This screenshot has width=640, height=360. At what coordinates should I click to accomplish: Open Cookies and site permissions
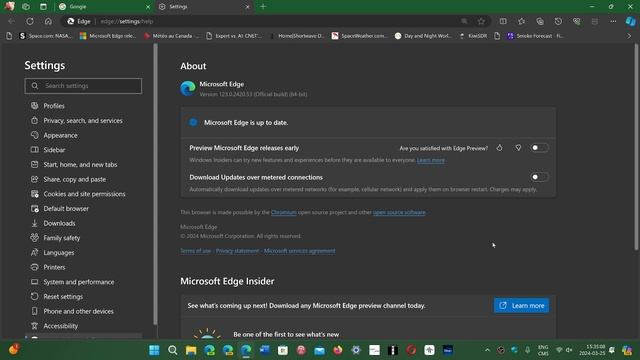83,194
